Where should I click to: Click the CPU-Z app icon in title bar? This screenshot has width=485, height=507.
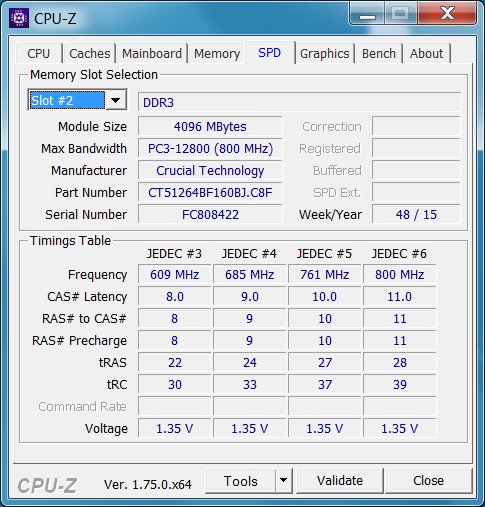click(x=19, y=18)
